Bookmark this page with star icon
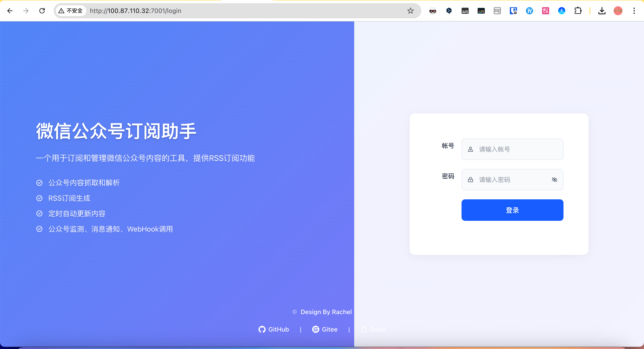The image size is (644, 349). [x=410, y=11]
